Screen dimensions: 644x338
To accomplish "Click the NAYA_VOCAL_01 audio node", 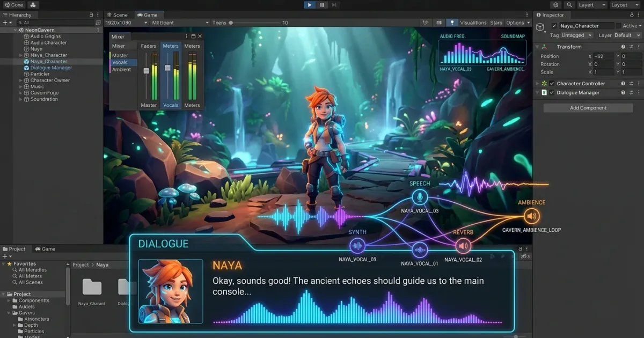I will click(x=420, y=249).
